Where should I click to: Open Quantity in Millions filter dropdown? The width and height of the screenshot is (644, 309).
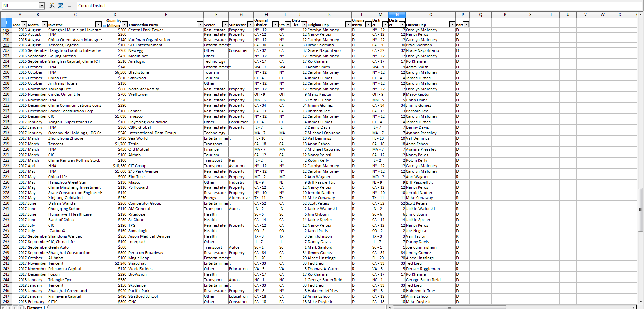pos(125,24)
